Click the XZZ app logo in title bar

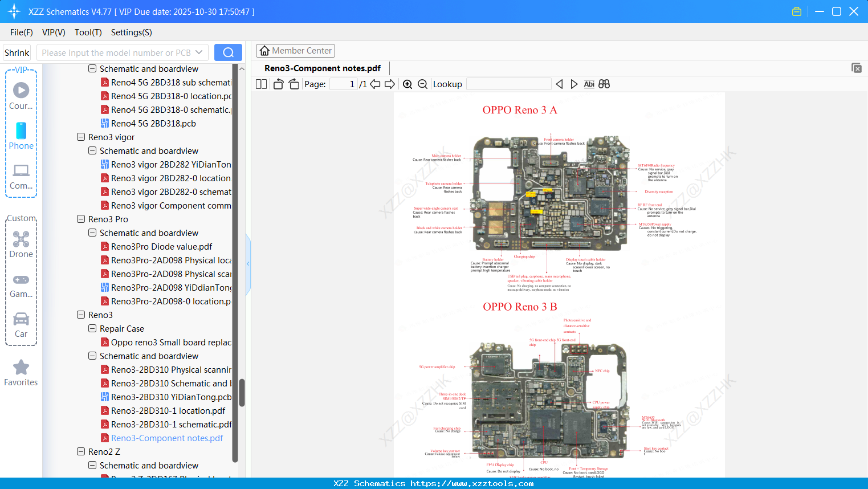click(x=14, y=11)
